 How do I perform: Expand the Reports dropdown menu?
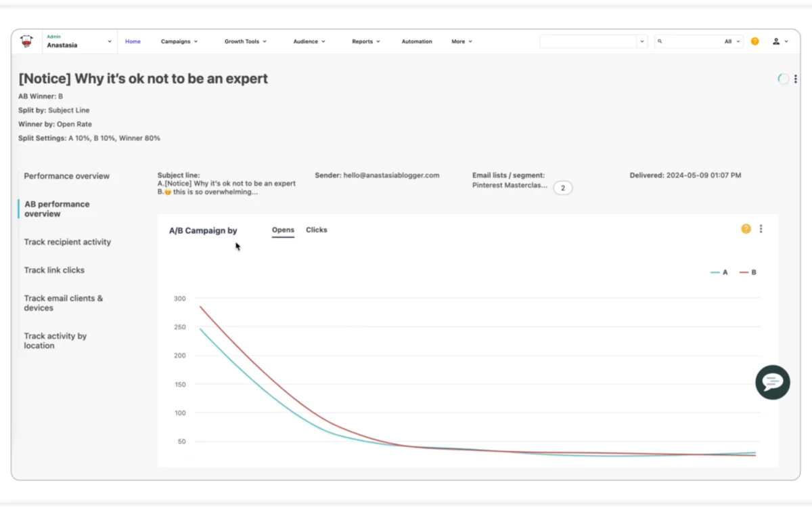coord(366,41)
